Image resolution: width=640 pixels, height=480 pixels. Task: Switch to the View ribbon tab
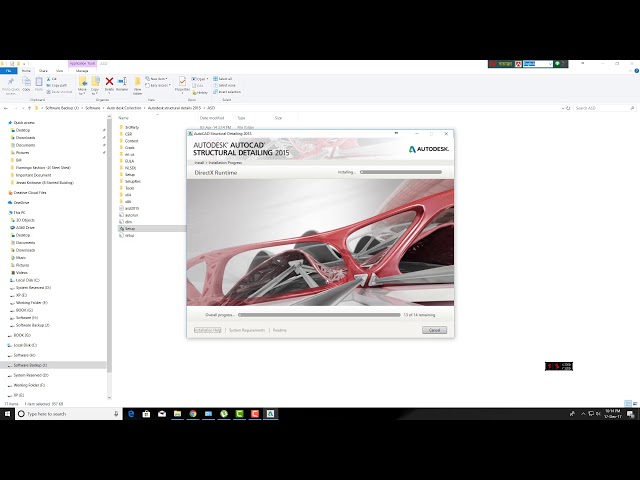60,71
